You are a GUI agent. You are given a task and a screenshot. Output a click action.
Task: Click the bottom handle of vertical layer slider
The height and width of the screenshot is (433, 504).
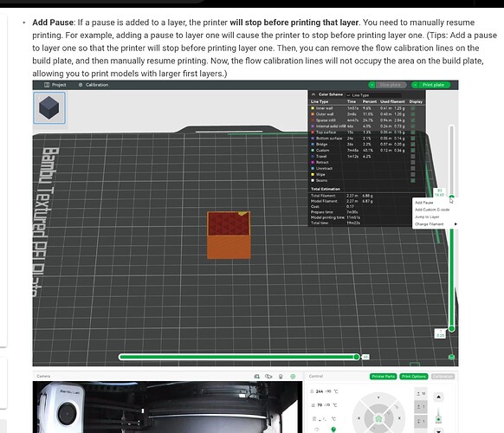click(x=451, y=328)
